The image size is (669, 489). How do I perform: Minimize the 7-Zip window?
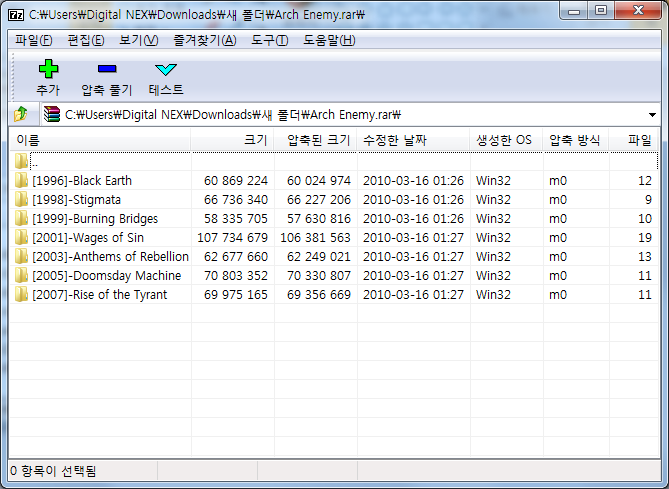[574, 11]
